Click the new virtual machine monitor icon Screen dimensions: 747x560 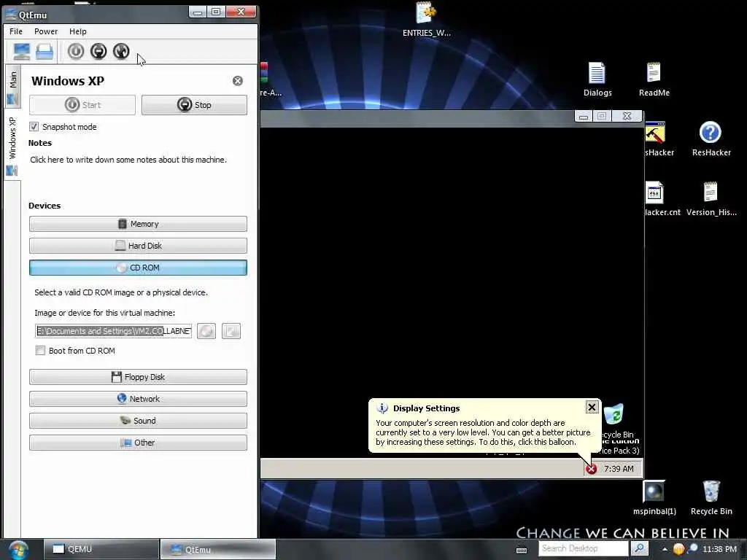[21, 52]
